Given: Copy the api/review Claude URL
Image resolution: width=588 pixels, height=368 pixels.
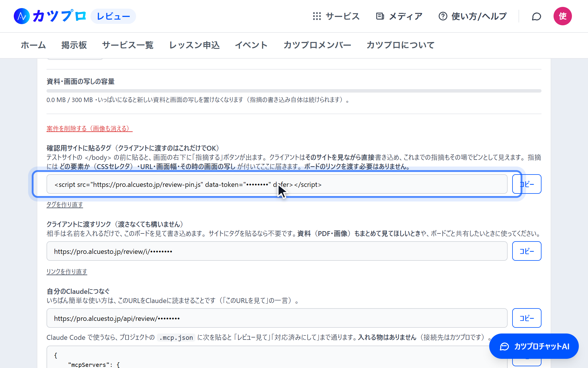Looking at the screenshot, I should [527, 318].
